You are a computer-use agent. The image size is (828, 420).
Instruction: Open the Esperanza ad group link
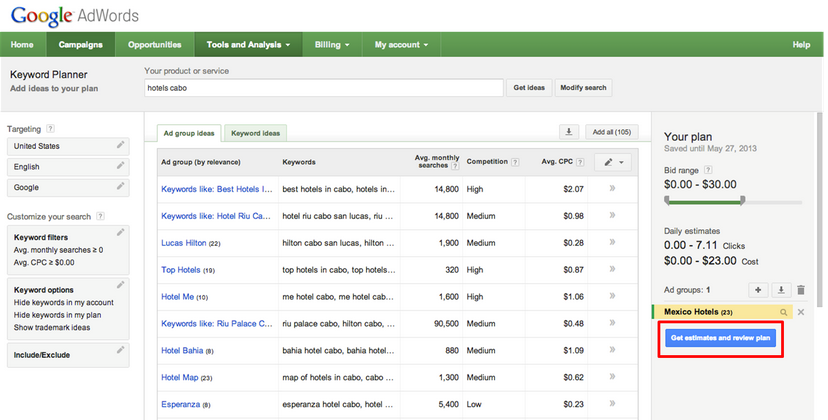pyautogui.click(x=181, y=404)
